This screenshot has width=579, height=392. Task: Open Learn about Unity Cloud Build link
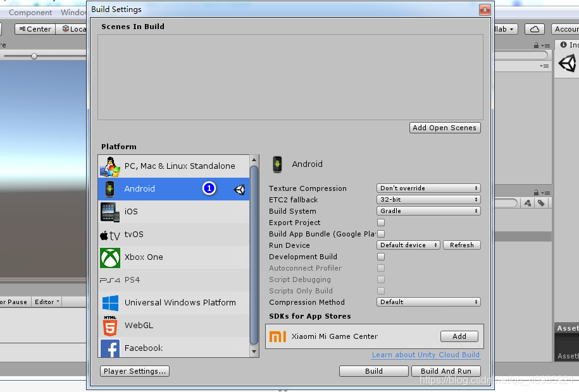[x=426, y=355]
